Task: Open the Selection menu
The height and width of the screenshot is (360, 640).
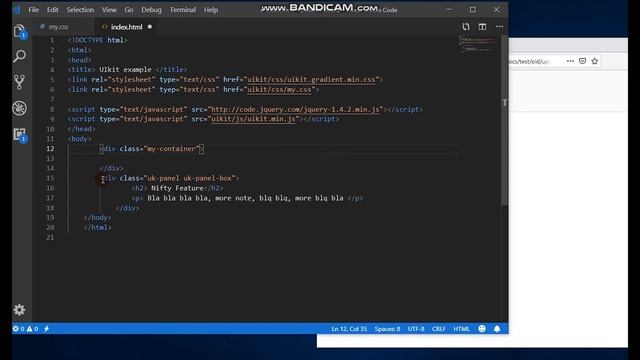Action: pos(80,10)
